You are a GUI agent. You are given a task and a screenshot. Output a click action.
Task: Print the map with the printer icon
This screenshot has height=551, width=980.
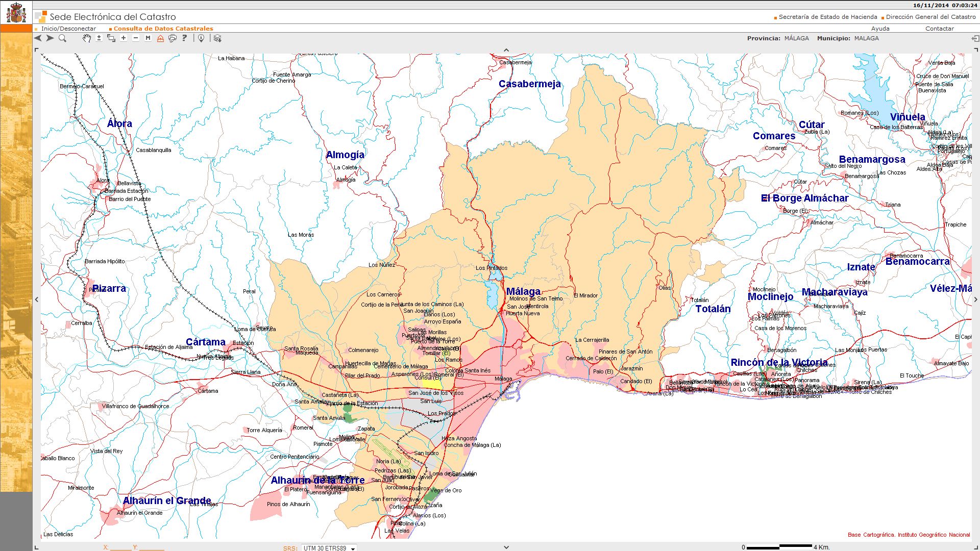point(173,38)
